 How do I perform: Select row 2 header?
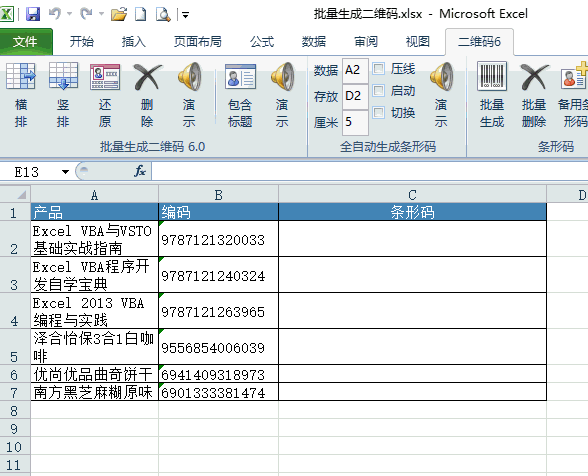(x=15, y=239)
